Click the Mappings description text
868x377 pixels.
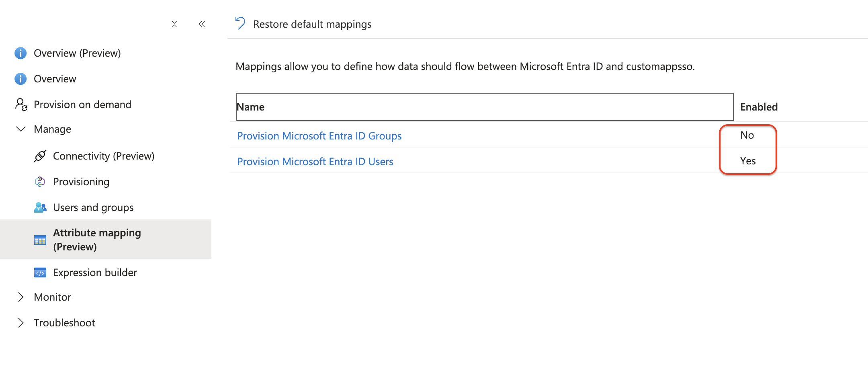pos(465,66)
